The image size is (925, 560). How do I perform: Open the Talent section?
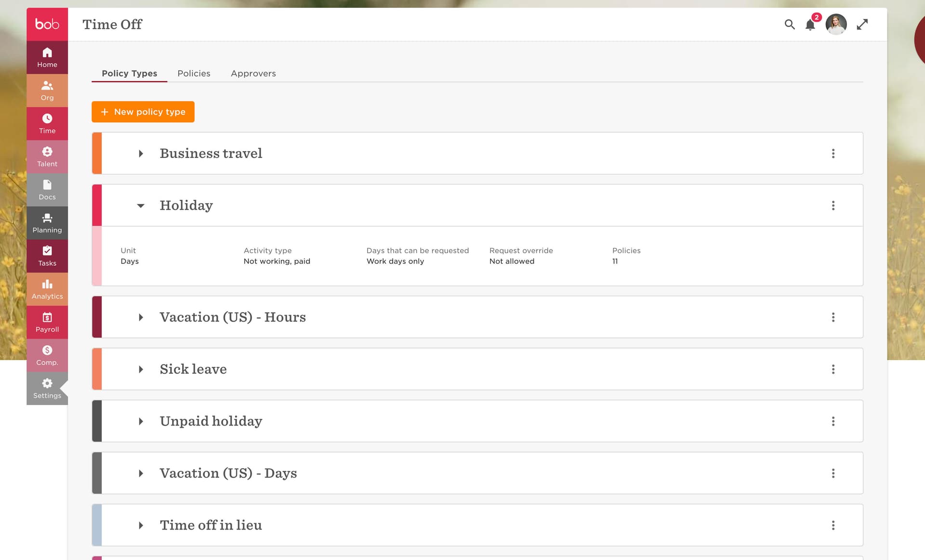click(x=47, y=157)
